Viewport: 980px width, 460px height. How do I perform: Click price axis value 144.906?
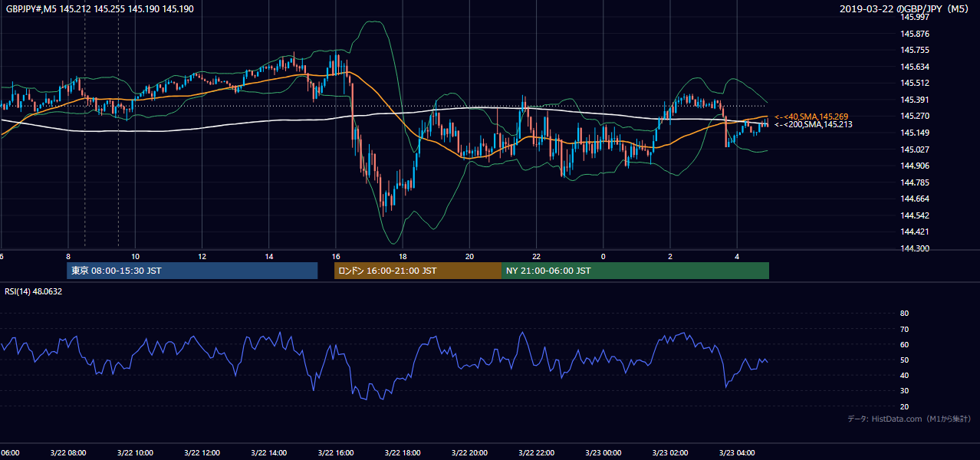coord(915,166)
